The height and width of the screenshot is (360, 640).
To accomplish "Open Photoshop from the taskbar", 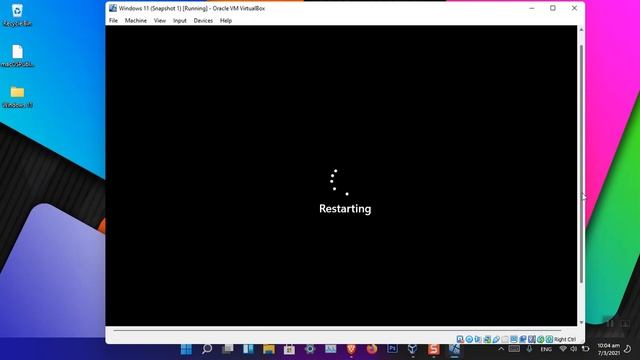I will tap(392, 349).
